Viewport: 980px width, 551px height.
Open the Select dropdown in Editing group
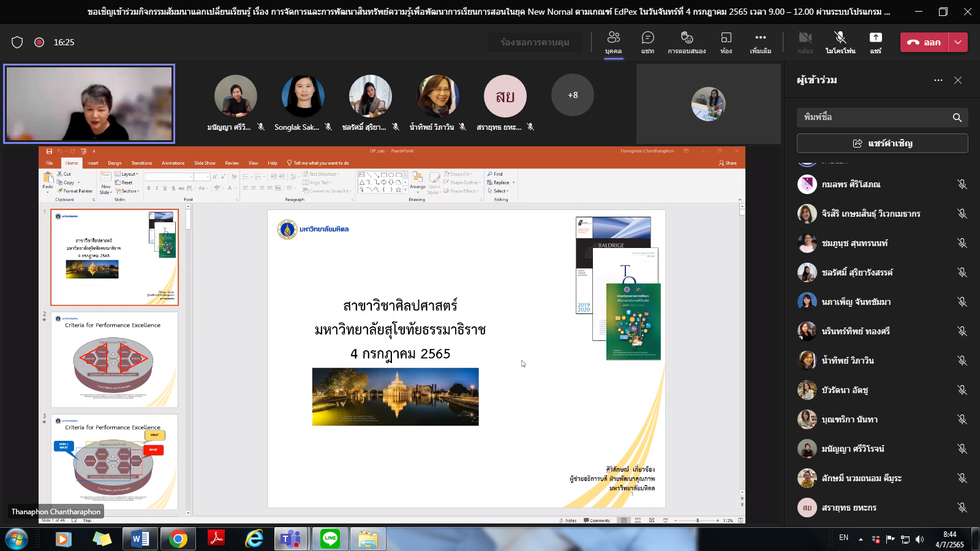coord(498,191)
